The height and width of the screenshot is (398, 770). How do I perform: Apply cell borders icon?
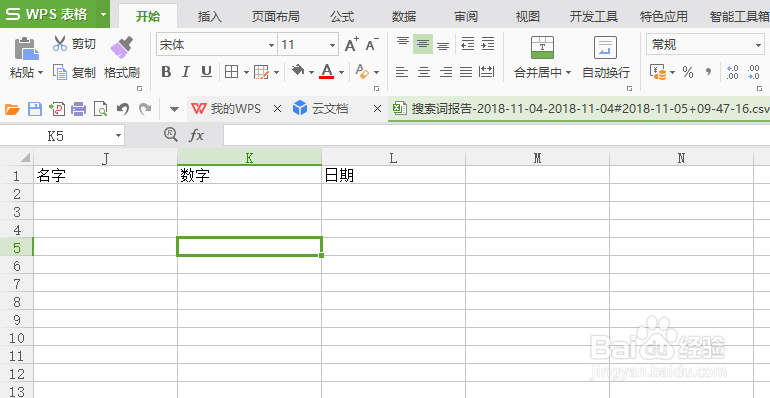231,72
